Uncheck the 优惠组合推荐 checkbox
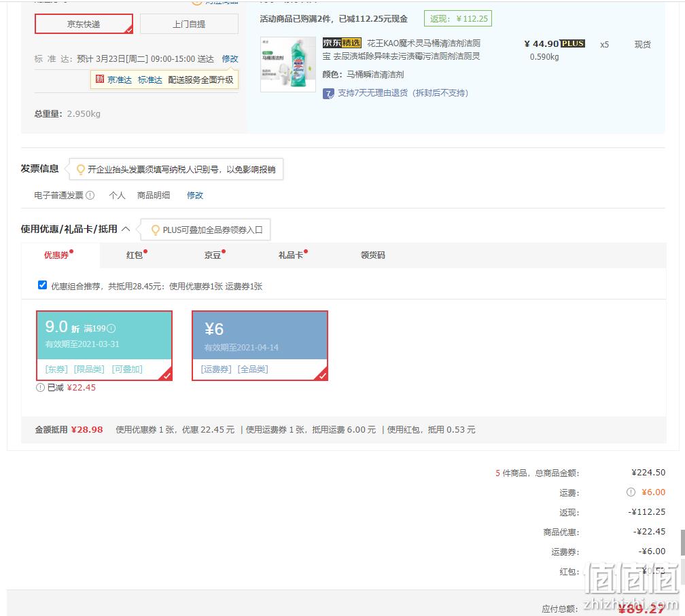This screenshot has height=616, width=685. tap(42, 285)
